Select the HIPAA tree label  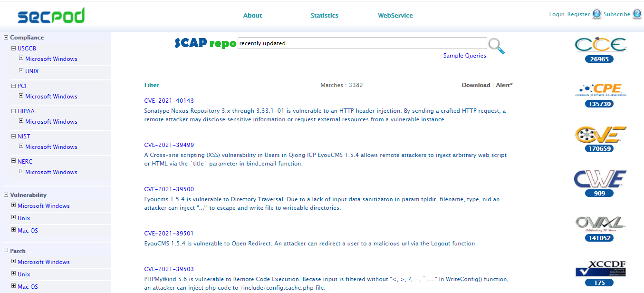tap(26, 111)
